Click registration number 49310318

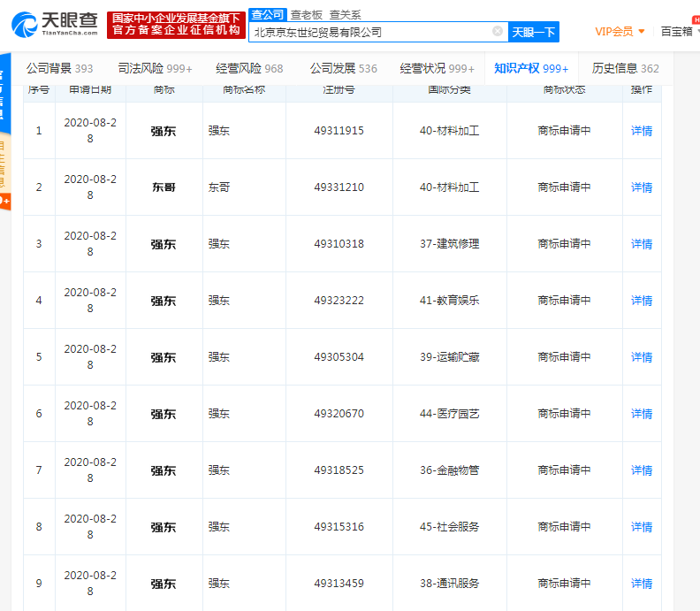[339, 244]
